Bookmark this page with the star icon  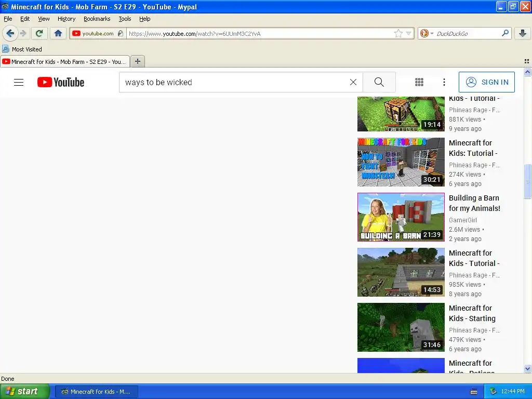[x=398, y=33]
